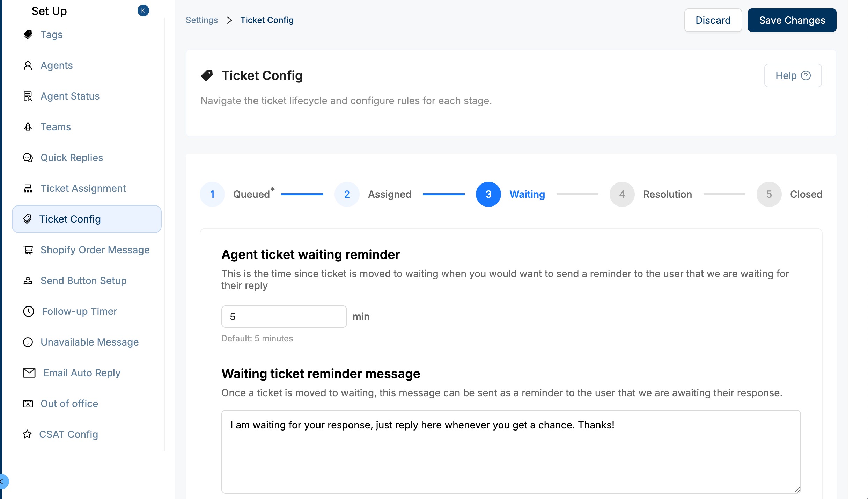This screenshot has width=868, height=499.
Task: Click the Email Auto Reply envelope icon
Action: click(x=29, y=373)
